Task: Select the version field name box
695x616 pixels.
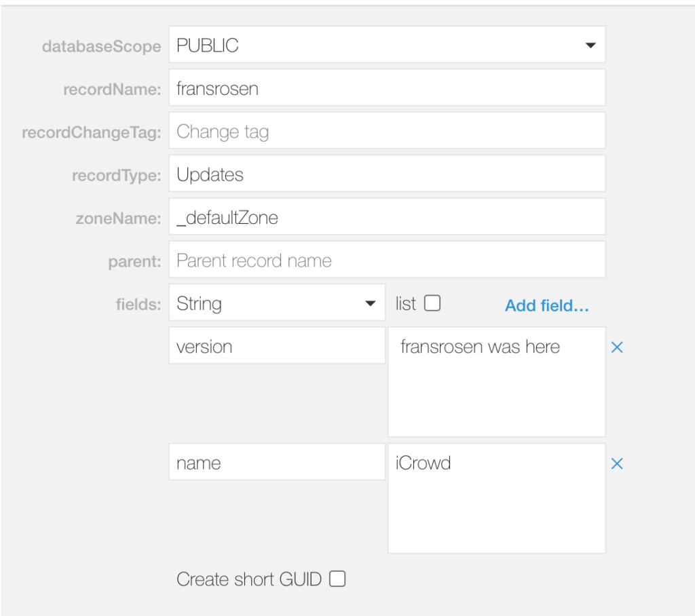Action: pyautogui.click(x=277, y=345)
